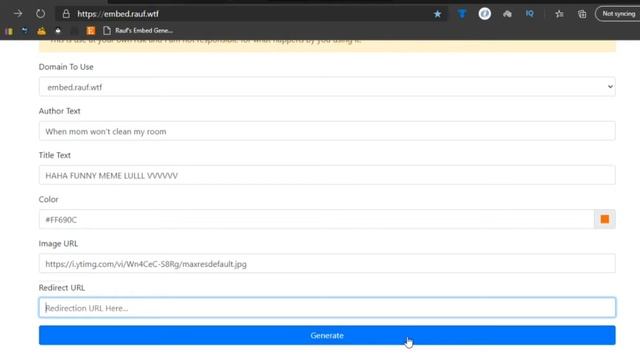Open the first yellow bookmark icon
The image size is (640, 360).
click(x=9, y=31)
